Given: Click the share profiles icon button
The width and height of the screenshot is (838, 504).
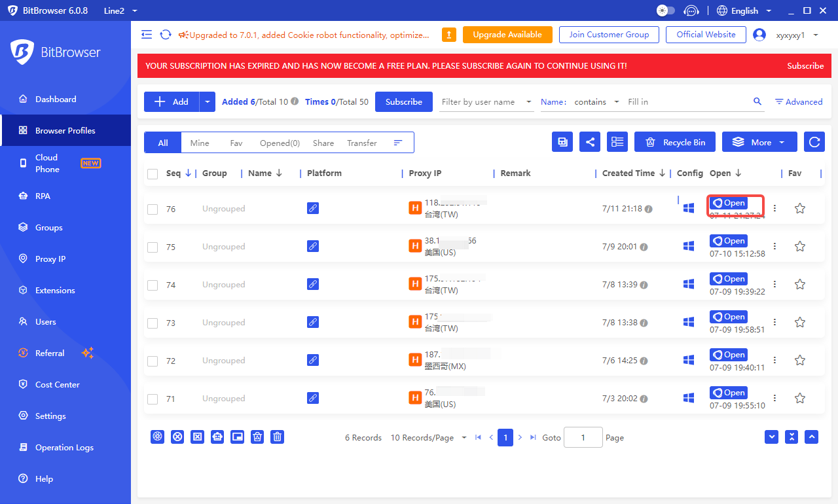Looking at the screenshot, I should [x=590, y=142].
